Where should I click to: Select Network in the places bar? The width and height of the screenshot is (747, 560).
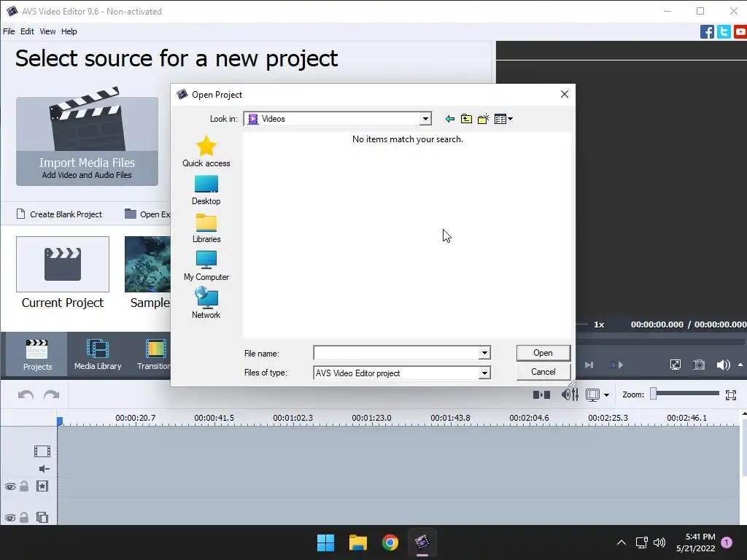[206, 303]
